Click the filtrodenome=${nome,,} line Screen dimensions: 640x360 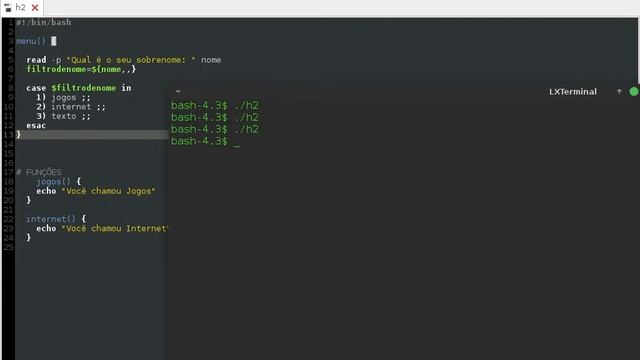pyautogui.click(x=81, y=69)
